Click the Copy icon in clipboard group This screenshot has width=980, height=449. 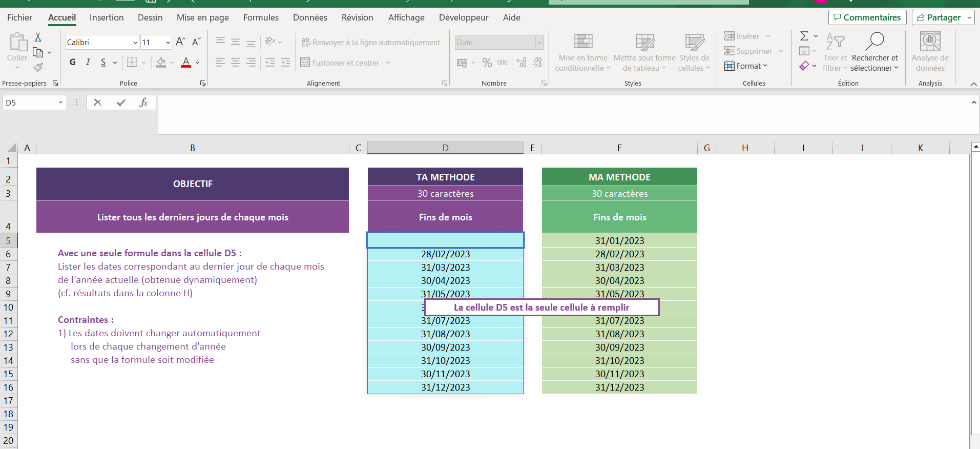tap(38, 52)
